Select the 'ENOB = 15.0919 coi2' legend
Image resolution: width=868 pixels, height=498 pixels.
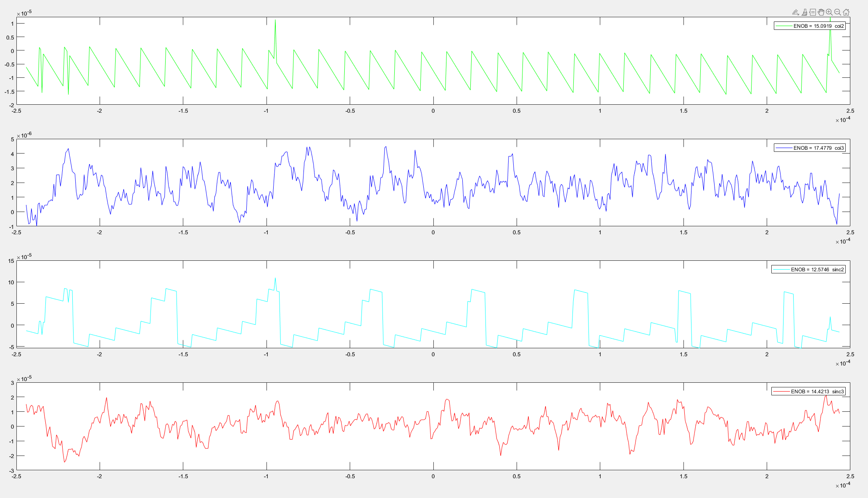click(810, 26)
